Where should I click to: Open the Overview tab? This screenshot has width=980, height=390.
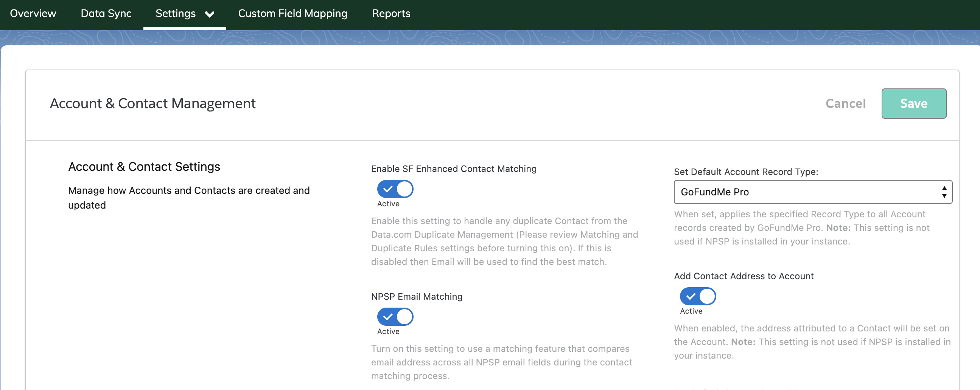33,14
